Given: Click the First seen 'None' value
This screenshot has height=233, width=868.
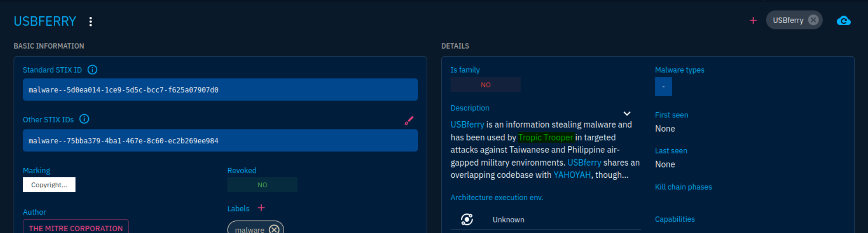Looking at the screenshot, I should (665, 129).
